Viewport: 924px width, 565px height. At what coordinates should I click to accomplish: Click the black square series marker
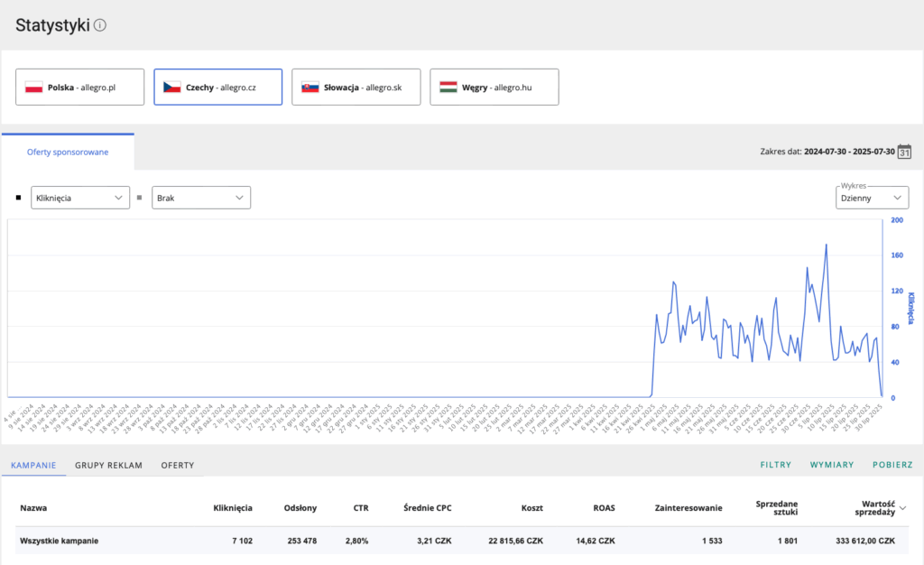(20, 198)
